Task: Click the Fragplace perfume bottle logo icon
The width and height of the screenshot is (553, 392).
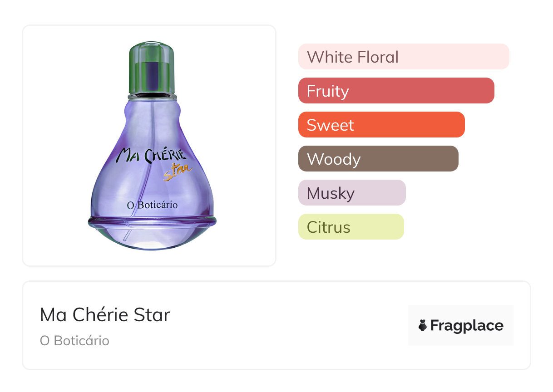Action: (423, 325)
